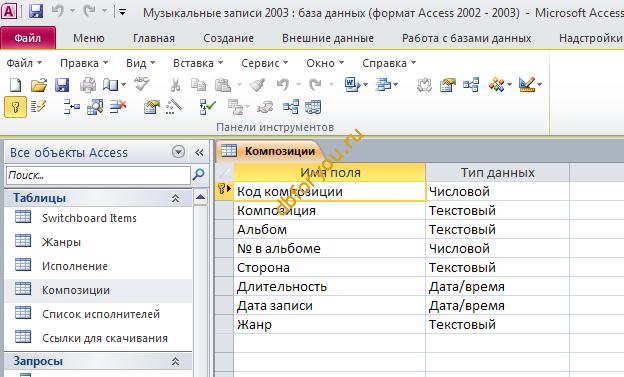The image size is (624, 377).
Task: Open the Справка dropdown menu
Action: pyautogui.click(x=389, y=63)
